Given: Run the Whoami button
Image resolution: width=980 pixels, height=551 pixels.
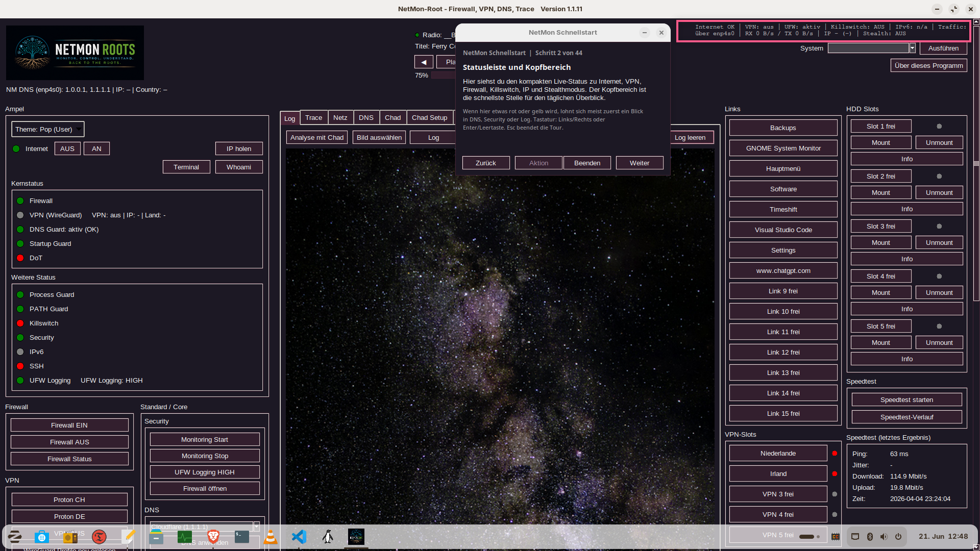Looking at the screenshot, I should 239,167.
